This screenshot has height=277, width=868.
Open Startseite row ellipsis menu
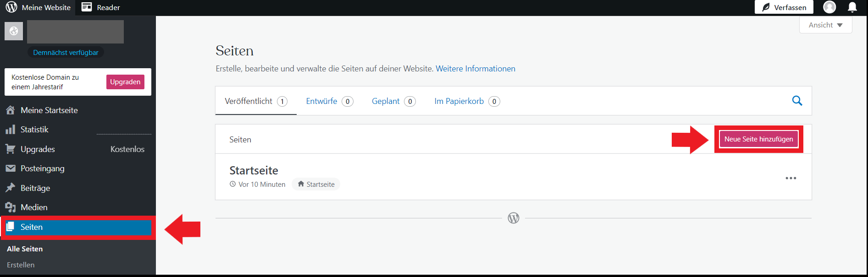791,178
